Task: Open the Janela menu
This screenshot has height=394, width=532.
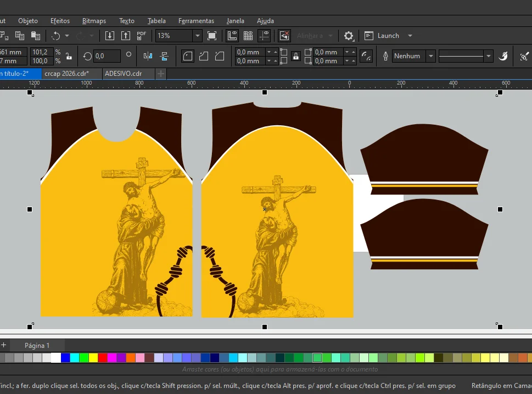Action: tap(235, 21)
